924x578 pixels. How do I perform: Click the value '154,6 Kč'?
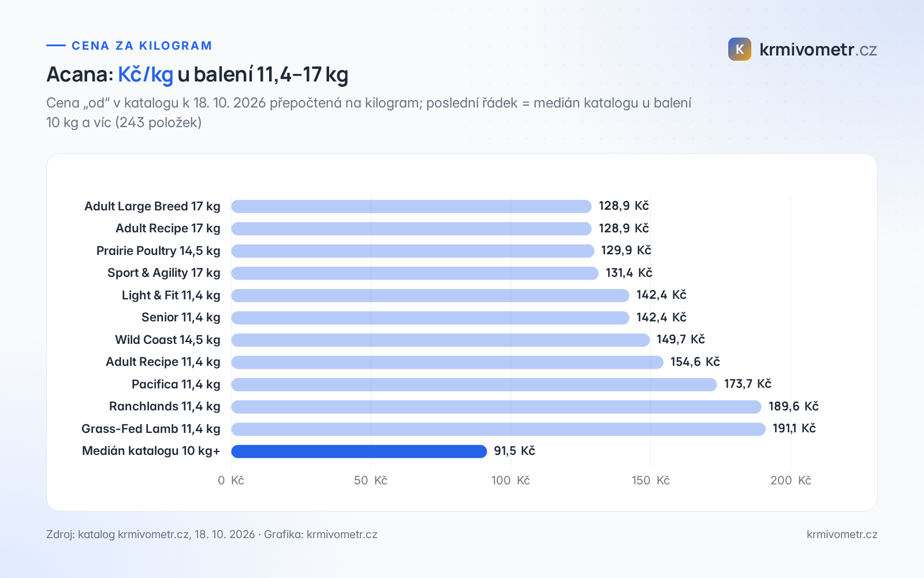(x=695, y=362)
